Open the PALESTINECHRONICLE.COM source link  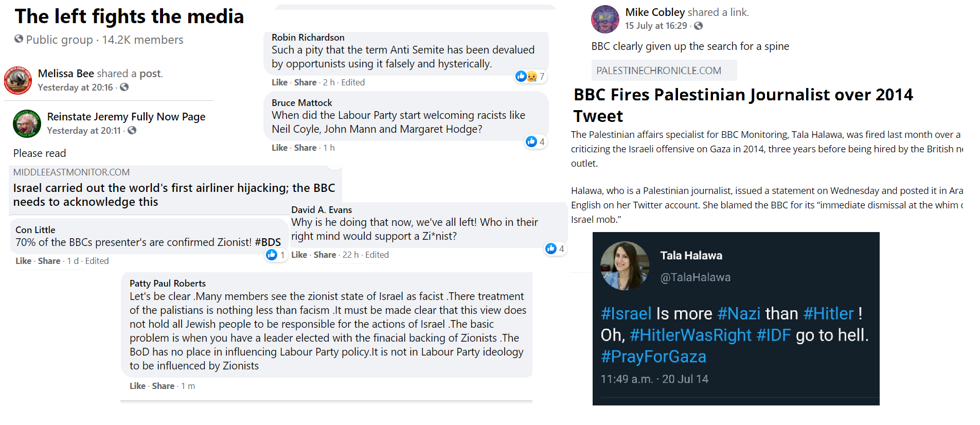658,70
